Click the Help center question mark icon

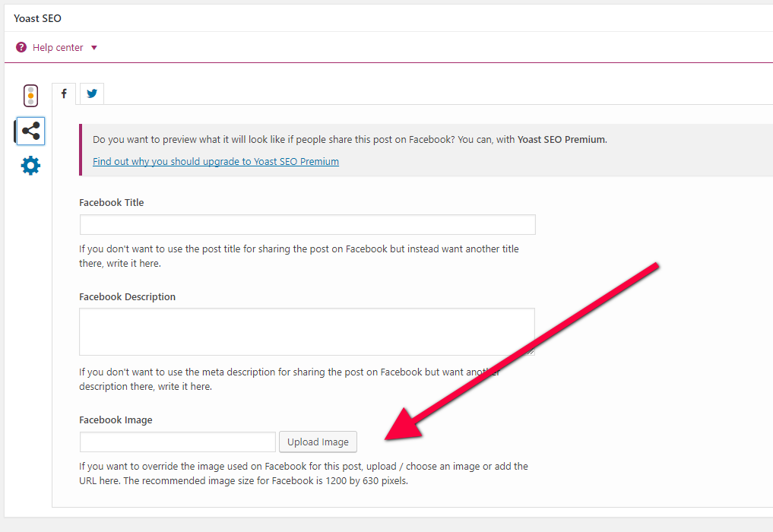click(x=21, y=47)
